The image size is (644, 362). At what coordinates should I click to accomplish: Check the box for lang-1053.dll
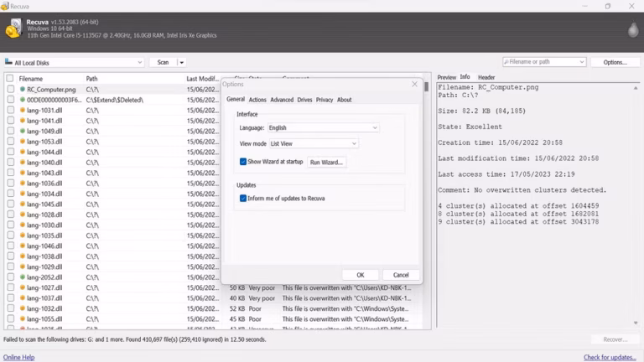coord(11,142)
